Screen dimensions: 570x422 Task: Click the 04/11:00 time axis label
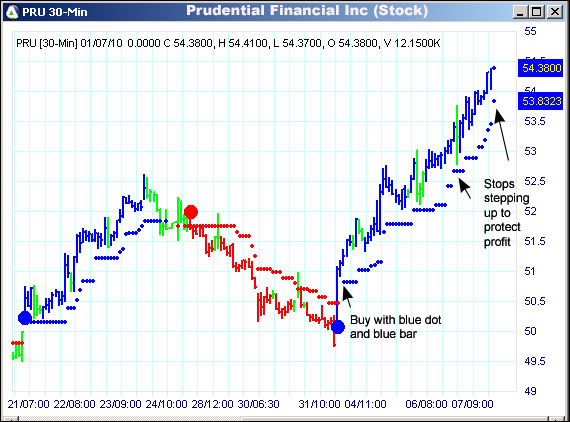point(365,404)
